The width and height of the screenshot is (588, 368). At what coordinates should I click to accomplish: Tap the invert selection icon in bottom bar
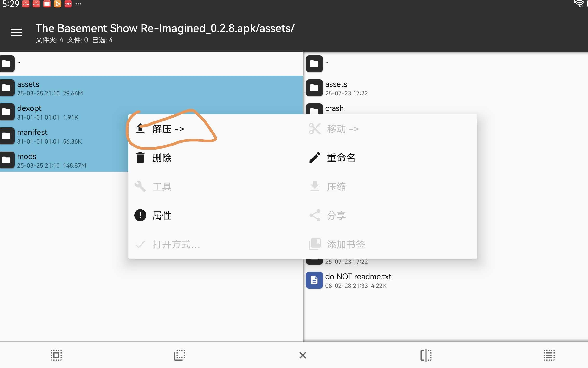(x=180, y=355)
